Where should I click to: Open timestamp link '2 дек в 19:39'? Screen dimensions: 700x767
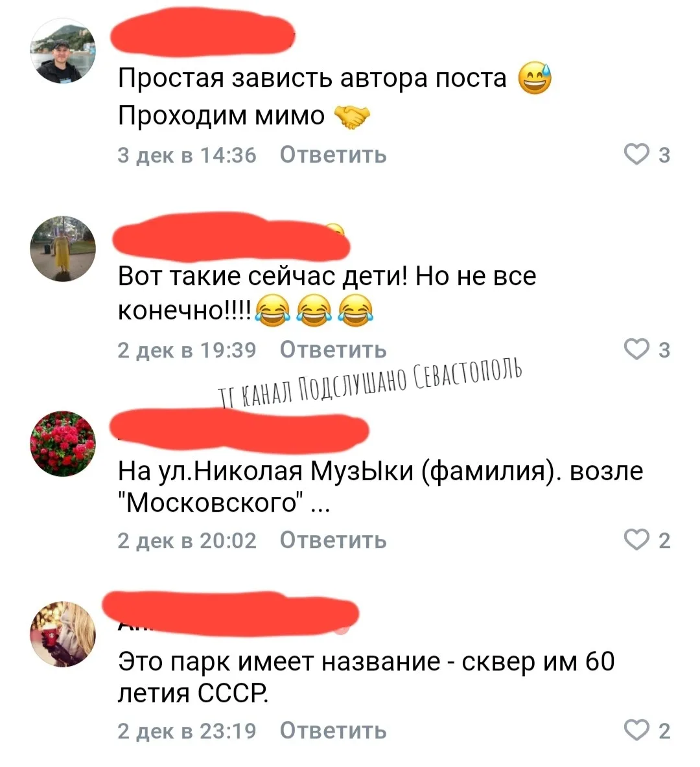pos(187,350)
